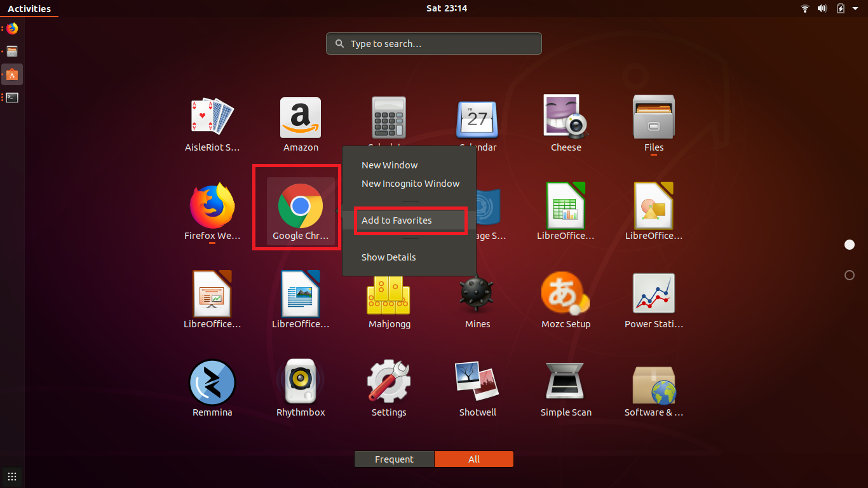This screenshot has width=868, height=488.
Task: Open Ubuntu Software in the dock
Action: [12, 74]
